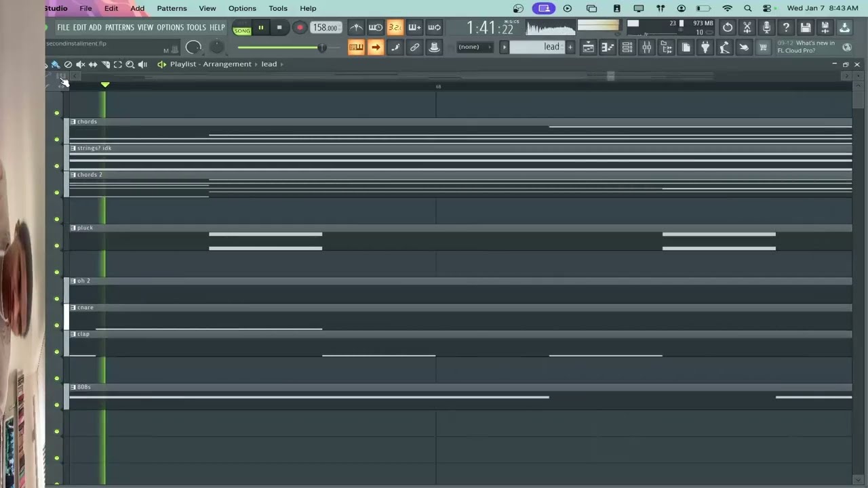Open undo history icon
Screen dimensions: 868x488
point(728,28)
